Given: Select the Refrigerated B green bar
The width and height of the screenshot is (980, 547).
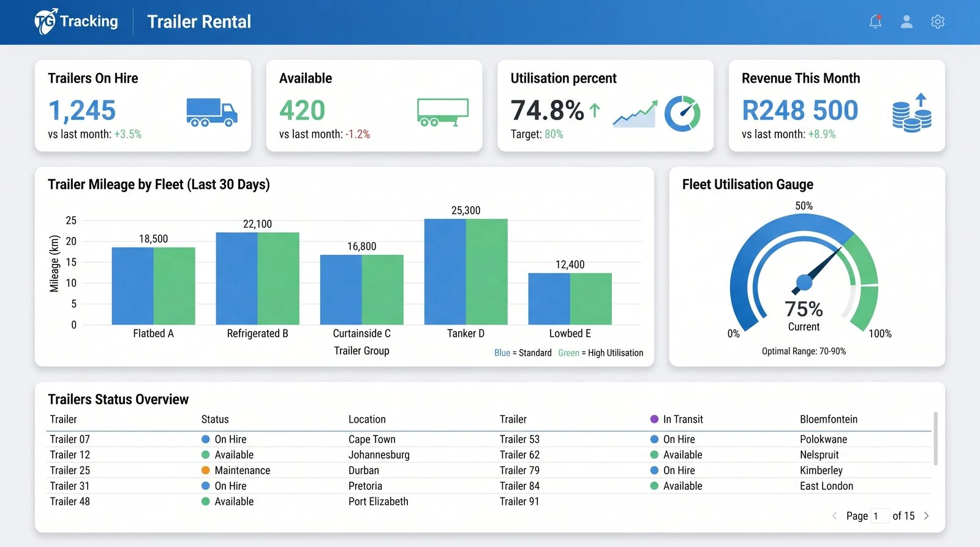Looking at the screenshot, I should (278, 279).
